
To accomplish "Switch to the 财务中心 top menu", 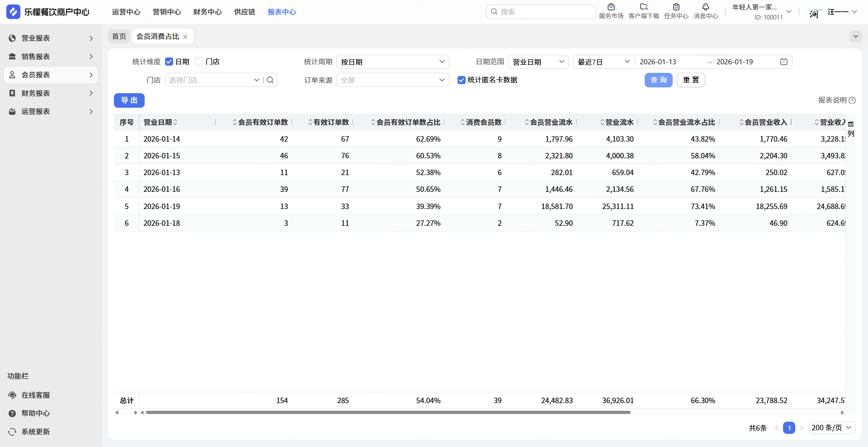I will 207,12.
